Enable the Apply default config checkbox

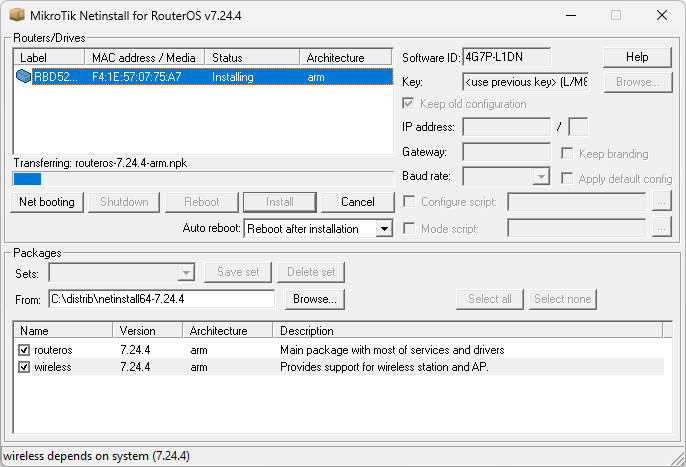[567, 179]
